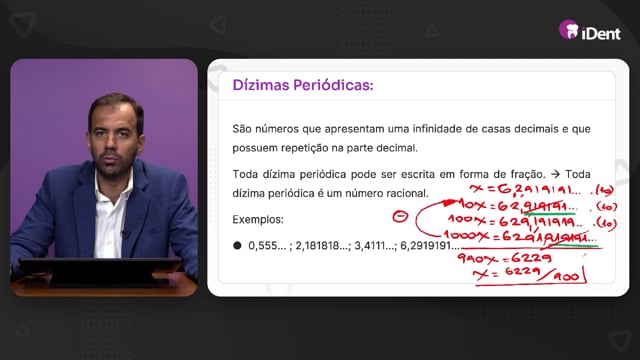640x360 pixels.
Task: Click the green underline beneath 10x decimals
Action: click(549, 213)
